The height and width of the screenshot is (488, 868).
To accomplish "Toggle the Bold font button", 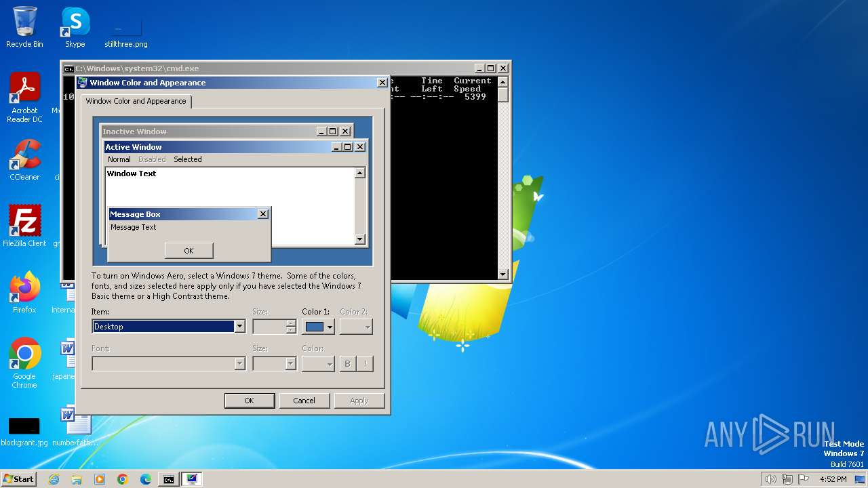I will [x=347, y=363].
